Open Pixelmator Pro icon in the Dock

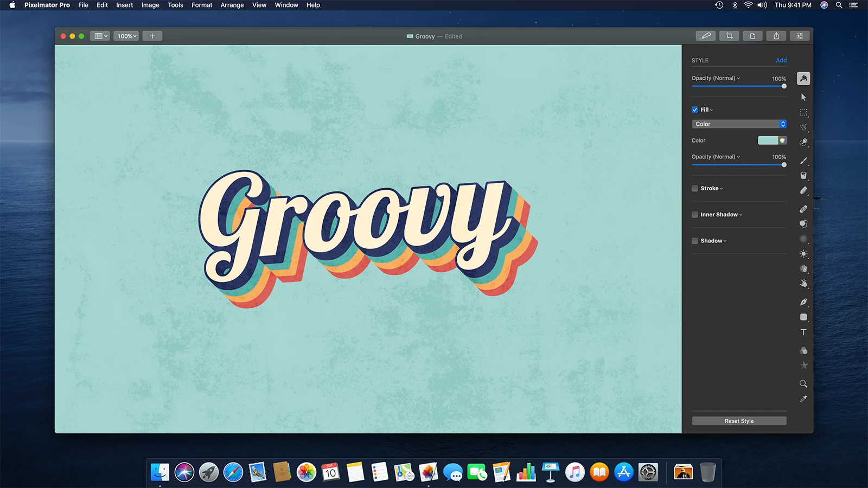(428, 472)
